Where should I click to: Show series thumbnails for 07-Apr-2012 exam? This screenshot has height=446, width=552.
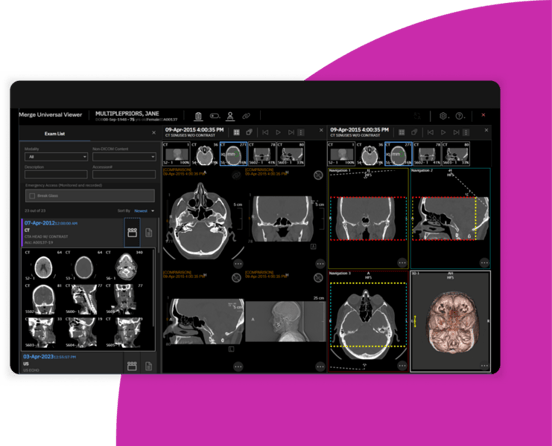(132, 233)
